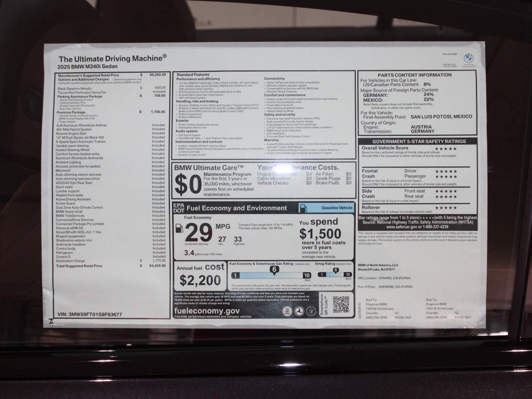Click the 1,700.00 Premium Package price
Viewport: 532px width, 399px height.
pos(158,112)
